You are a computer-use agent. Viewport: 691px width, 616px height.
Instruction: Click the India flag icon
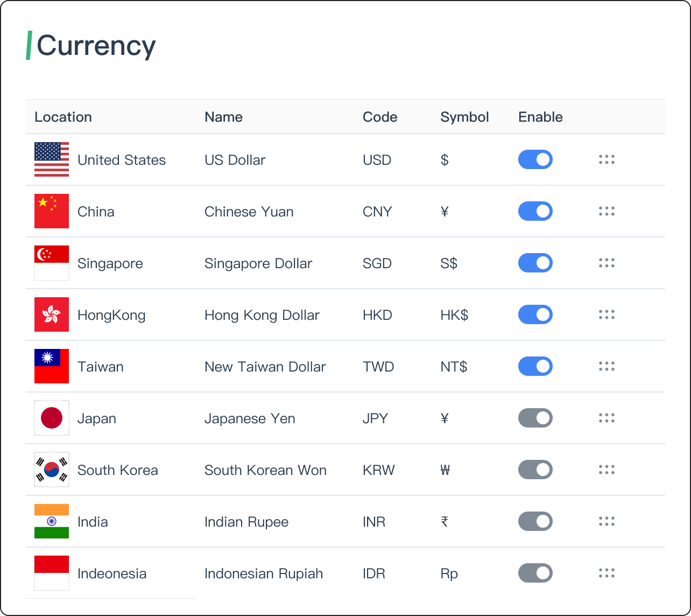(x=52, y=521)
